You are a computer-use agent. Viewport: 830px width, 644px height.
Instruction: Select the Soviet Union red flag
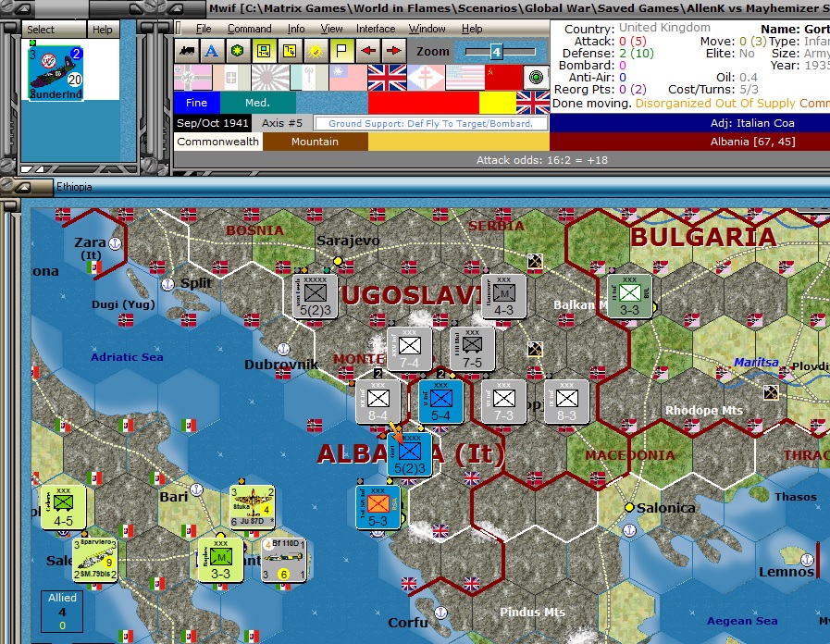tap(503, 78)
